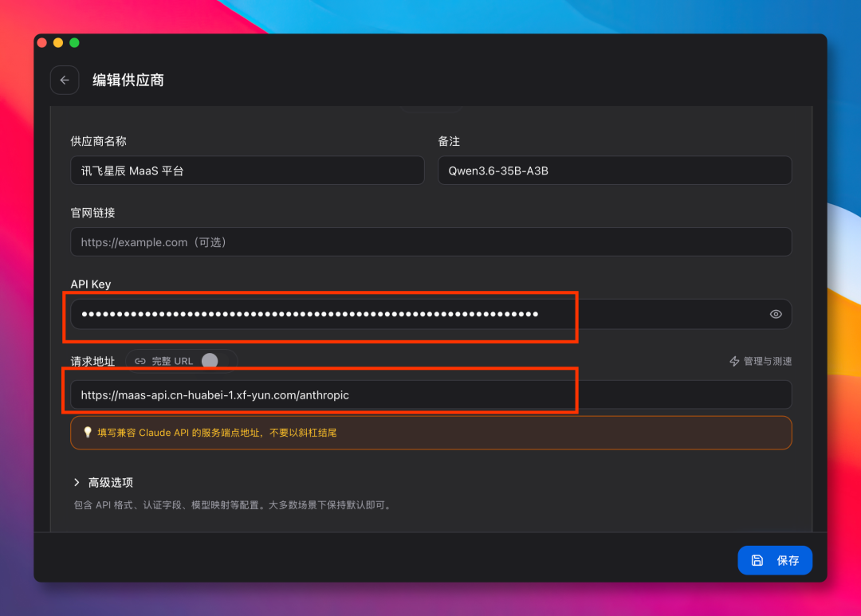Focus the 备注 field containing Qwen3.6-35B-A3B

coord(615,171)
